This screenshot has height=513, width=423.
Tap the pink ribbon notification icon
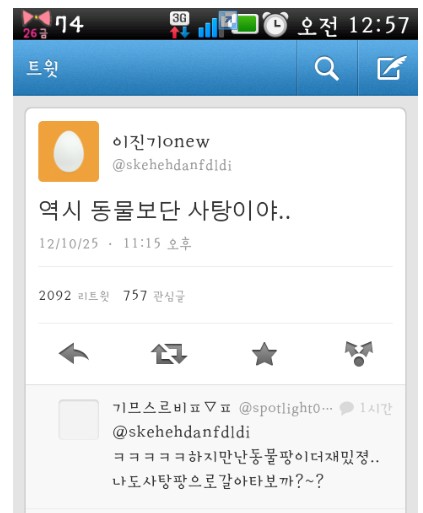point(36,24)
